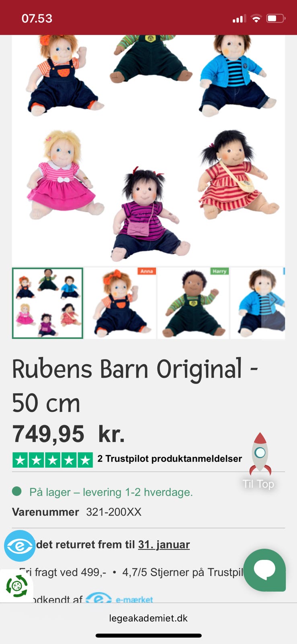This screenshot has height=644, width=297.
Task: Tap the 4,7/5 Stjerner på Trustpilot text
Action: pyautogui.click(x=182, y=572)
